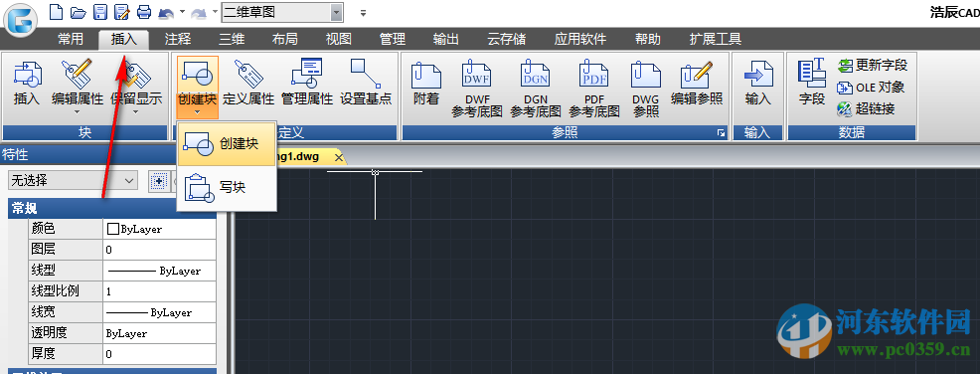
Task: Open the 布局 ribbon tab
Action: click(285, 40)
